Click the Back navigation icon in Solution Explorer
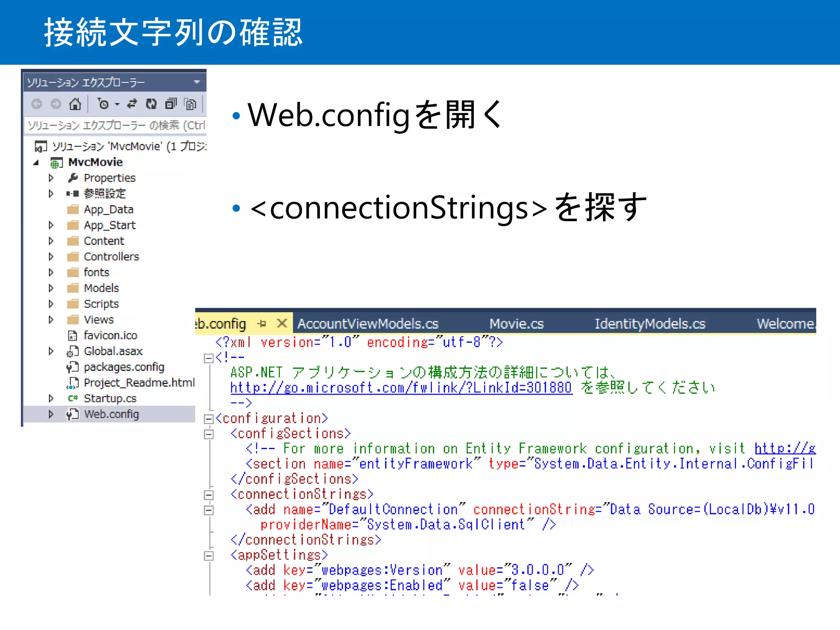 (x=37, y=104)
